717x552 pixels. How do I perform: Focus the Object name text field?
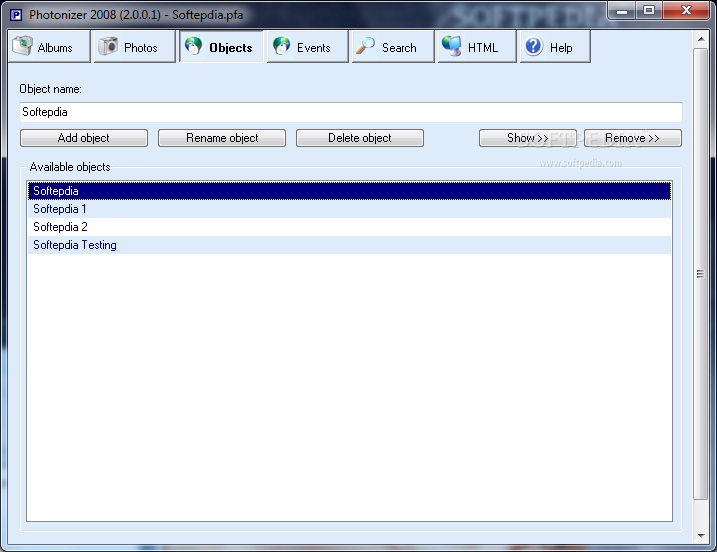click(351, 112)
